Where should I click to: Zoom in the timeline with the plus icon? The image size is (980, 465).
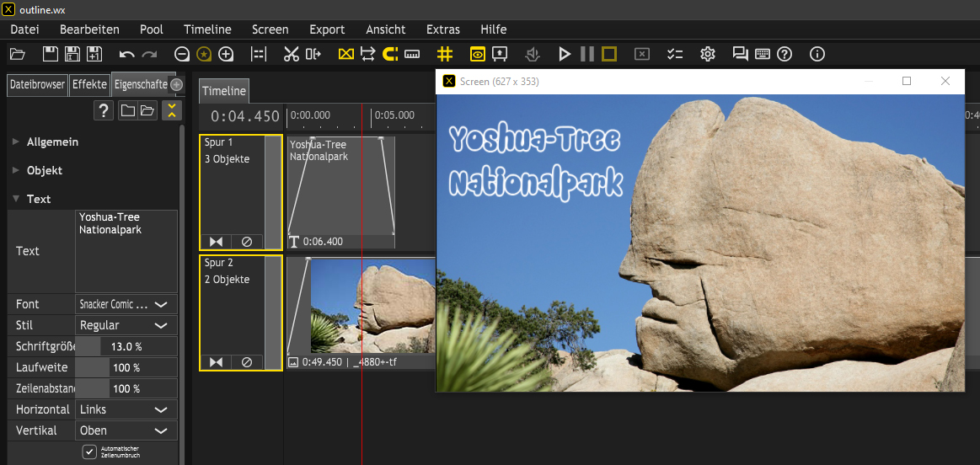226,55
